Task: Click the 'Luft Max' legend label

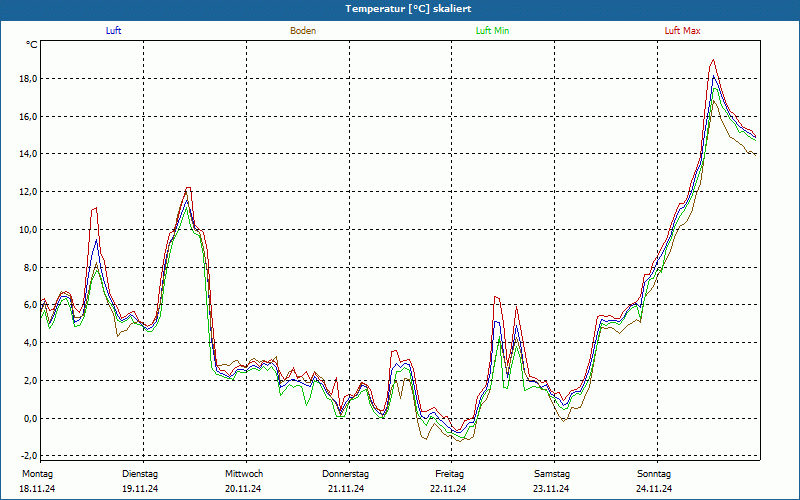Action: click(x=682, y=31)
